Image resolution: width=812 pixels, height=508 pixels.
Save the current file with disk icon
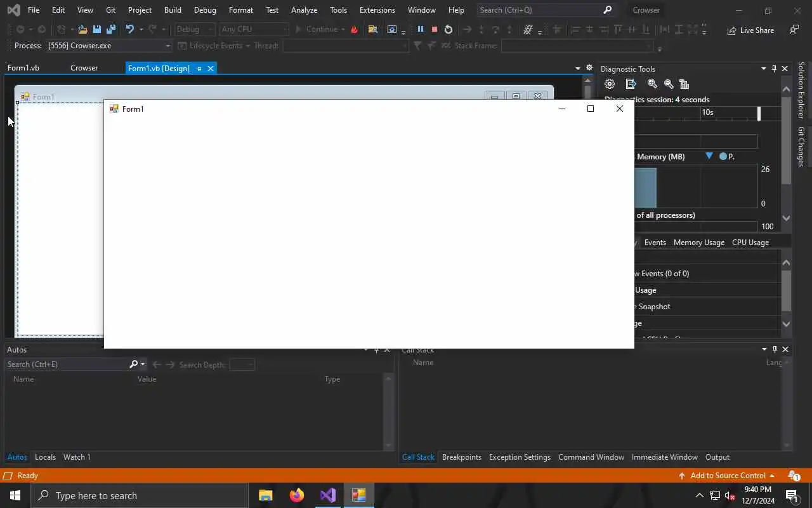(97, 29)
